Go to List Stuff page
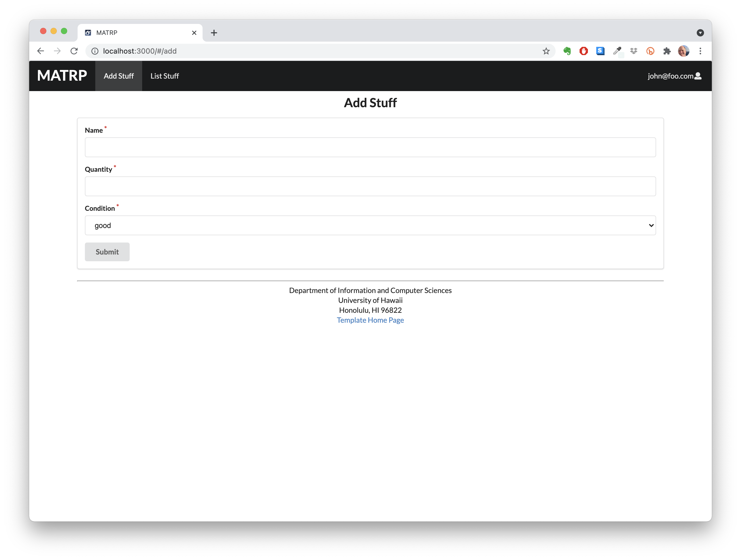The width and height of the screenshot is (741, 560). [x=165, y=76]
